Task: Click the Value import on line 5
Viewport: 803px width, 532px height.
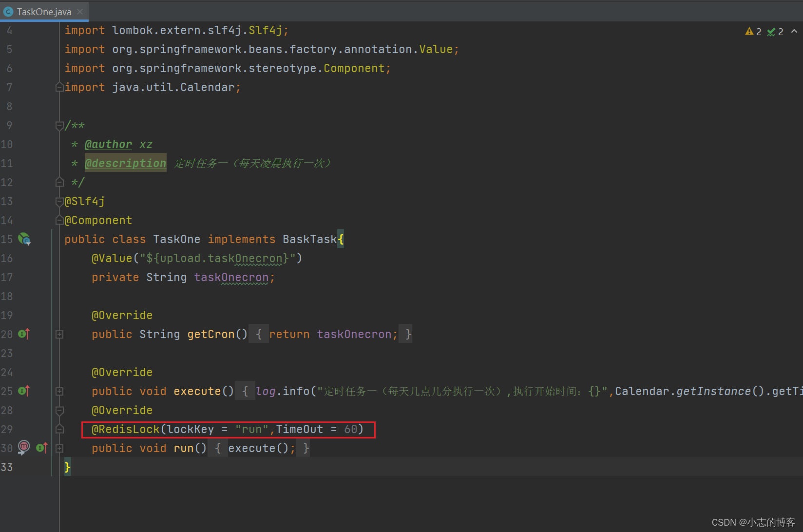Action: point(436,49)
